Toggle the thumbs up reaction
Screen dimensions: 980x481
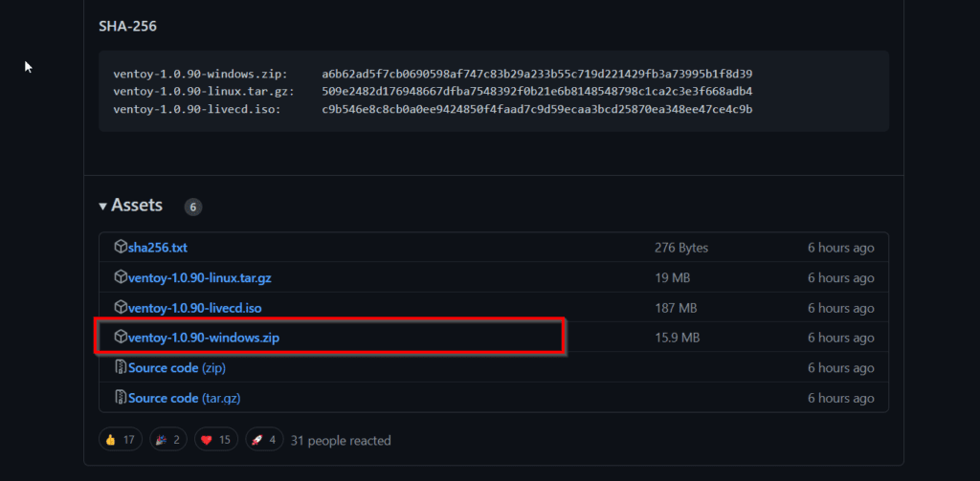pos(120,440)
